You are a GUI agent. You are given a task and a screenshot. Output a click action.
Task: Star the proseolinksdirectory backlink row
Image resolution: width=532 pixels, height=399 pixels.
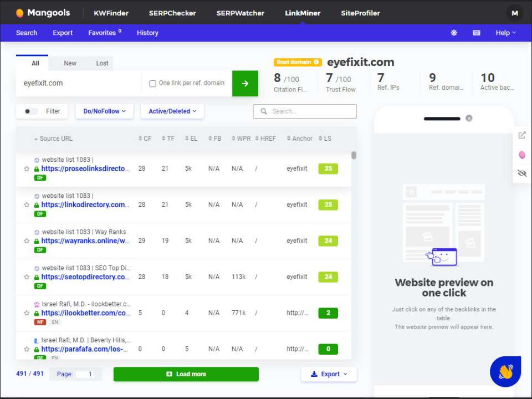point(25,168)
